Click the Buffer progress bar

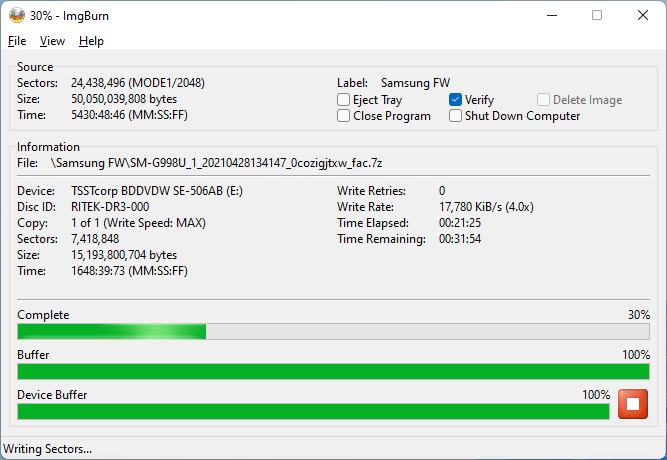tap(333, 372)
